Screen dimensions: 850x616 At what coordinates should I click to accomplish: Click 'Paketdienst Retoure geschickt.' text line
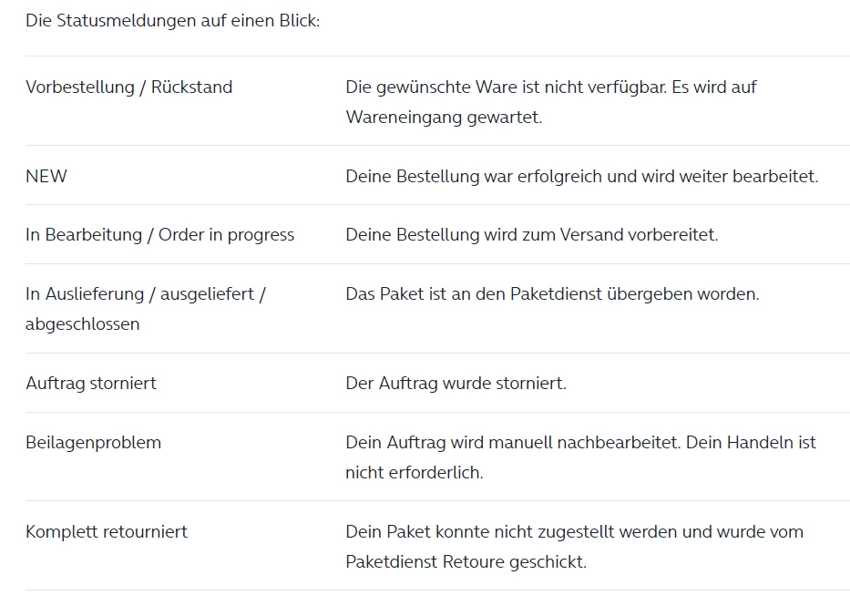(466, 561)
